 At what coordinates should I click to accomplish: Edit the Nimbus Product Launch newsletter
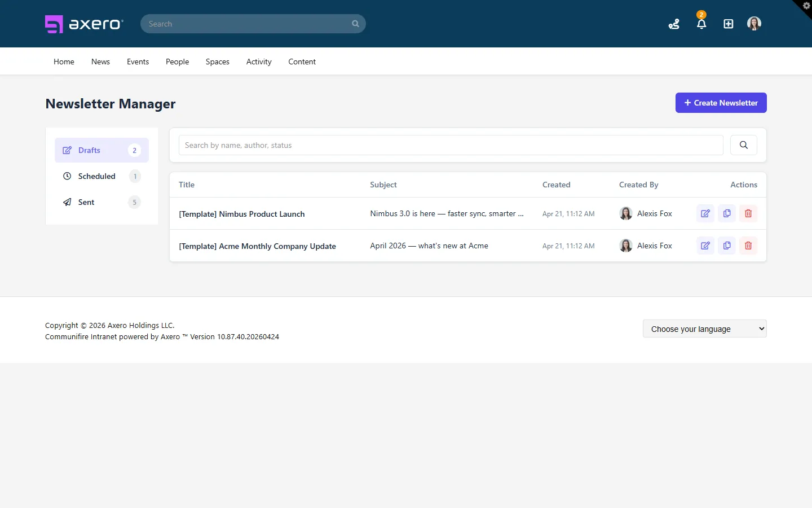point(705,213)
